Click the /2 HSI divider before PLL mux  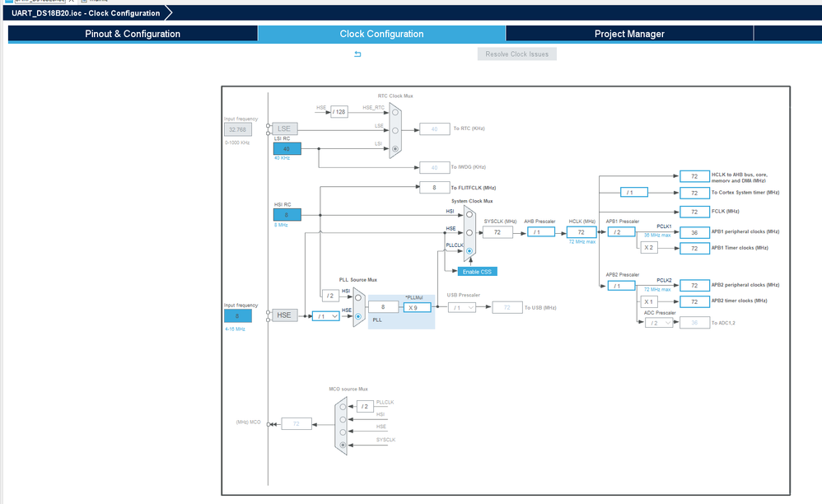(x=330, y=296)
